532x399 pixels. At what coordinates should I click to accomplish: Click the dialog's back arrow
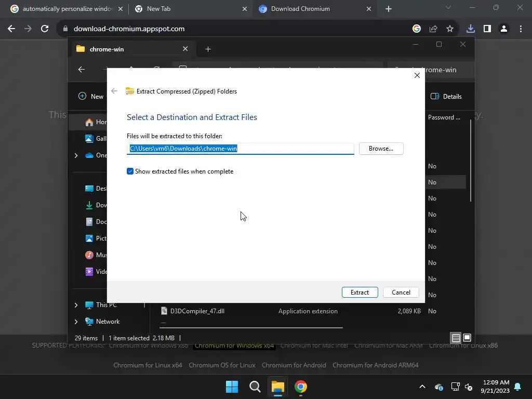pyautogui.click(x=114, y=91)
